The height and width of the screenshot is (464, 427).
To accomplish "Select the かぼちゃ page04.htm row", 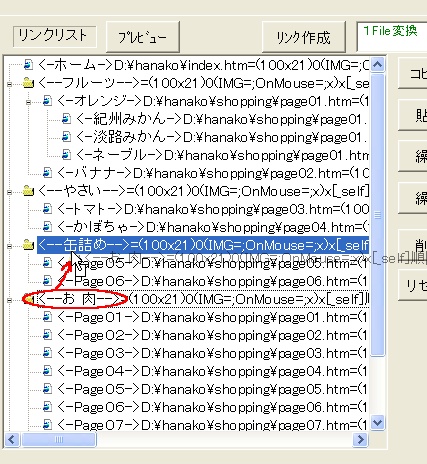I will click(x=213, y=227).
